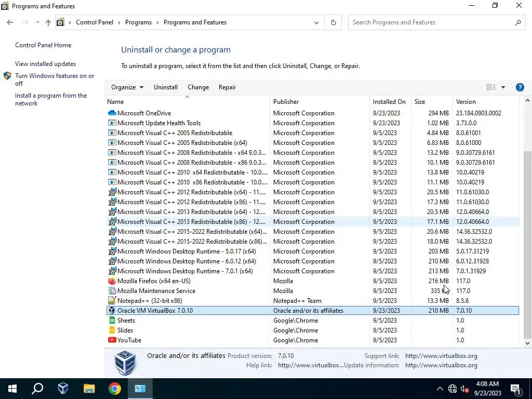Go up one level with up arrow

click(48, 22)
